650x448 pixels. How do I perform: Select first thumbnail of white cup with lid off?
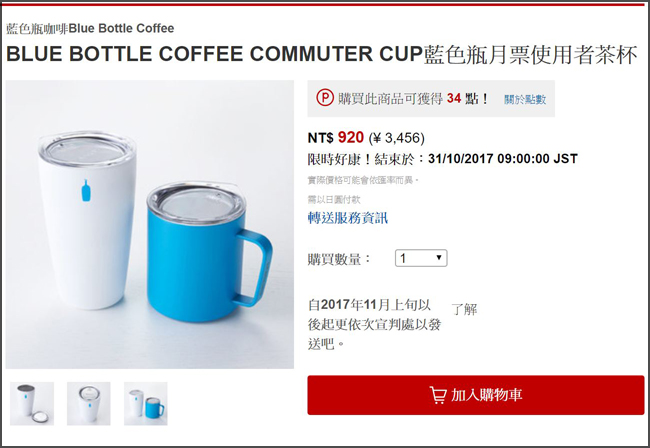[32, 404]
